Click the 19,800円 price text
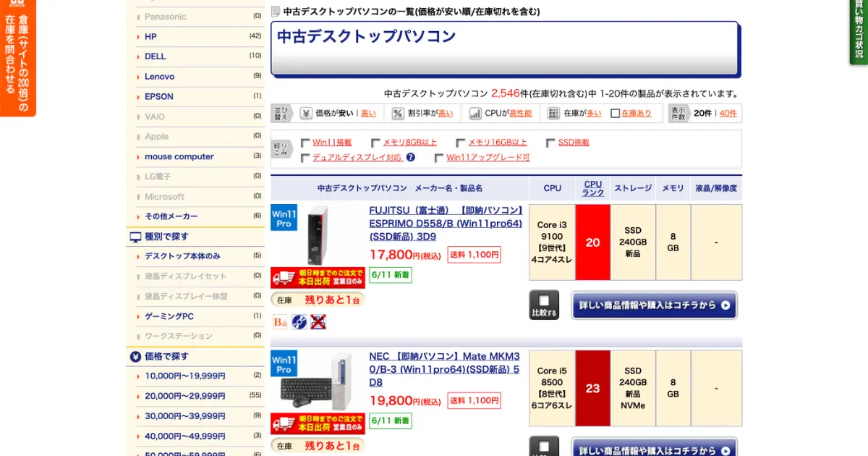 click(x=405, y=401)
